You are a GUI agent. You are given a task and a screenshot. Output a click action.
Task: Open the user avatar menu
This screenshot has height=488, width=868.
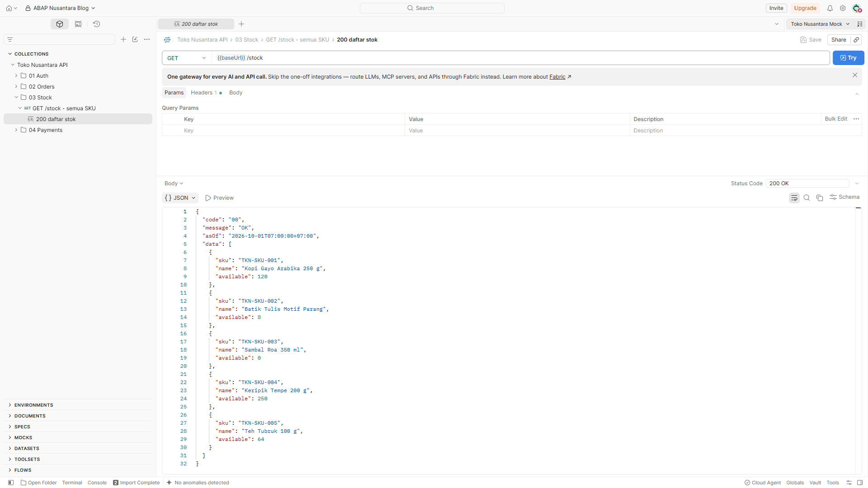(856, 8)
